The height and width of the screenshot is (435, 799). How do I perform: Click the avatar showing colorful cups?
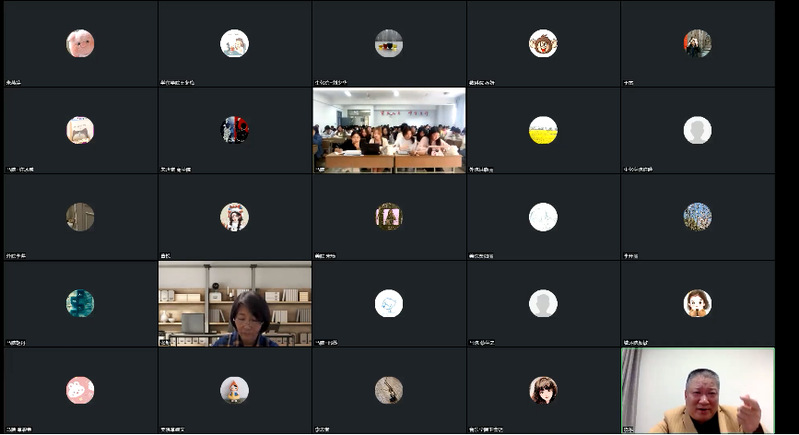(389, 43)
